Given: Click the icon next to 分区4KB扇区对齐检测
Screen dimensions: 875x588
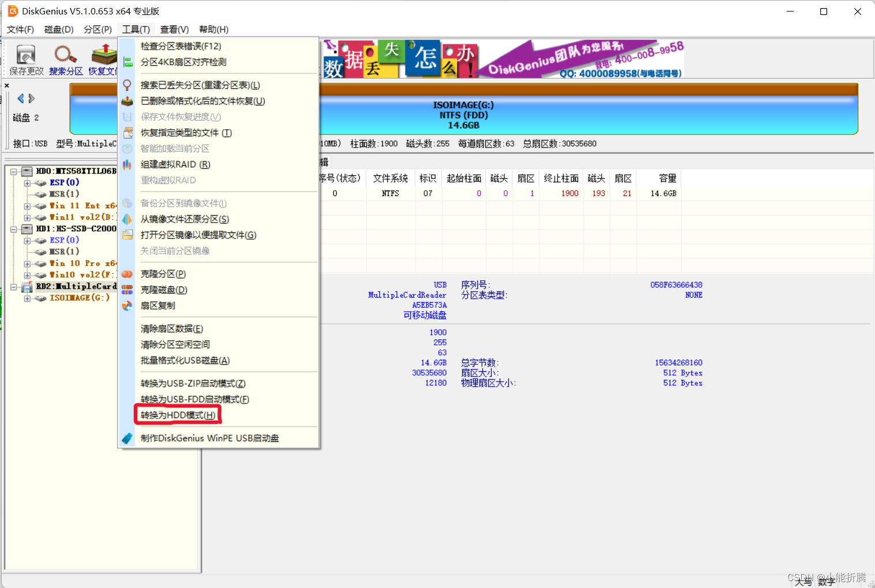Looking at the screenshot, I should 127,62.
